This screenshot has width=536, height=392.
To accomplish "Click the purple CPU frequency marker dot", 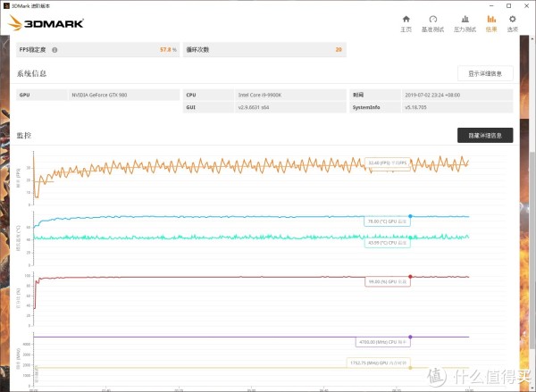I will pos(410,337).
